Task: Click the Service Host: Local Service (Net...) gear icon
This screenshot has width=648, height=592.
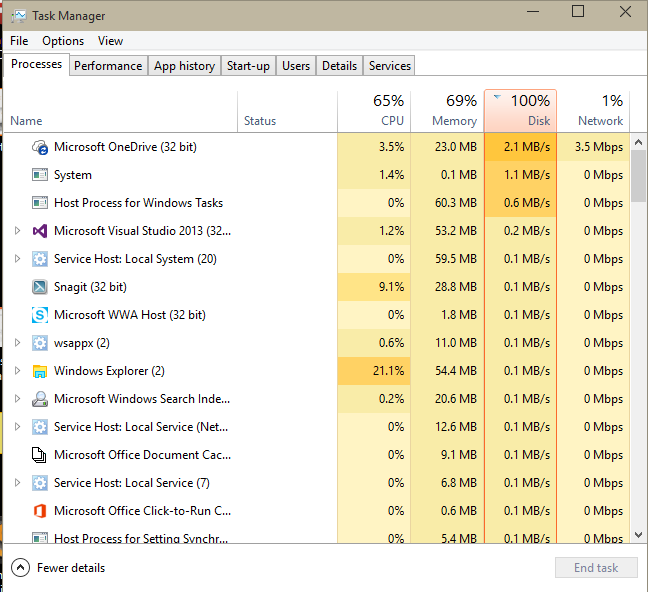Action: [x=40, y=427]
